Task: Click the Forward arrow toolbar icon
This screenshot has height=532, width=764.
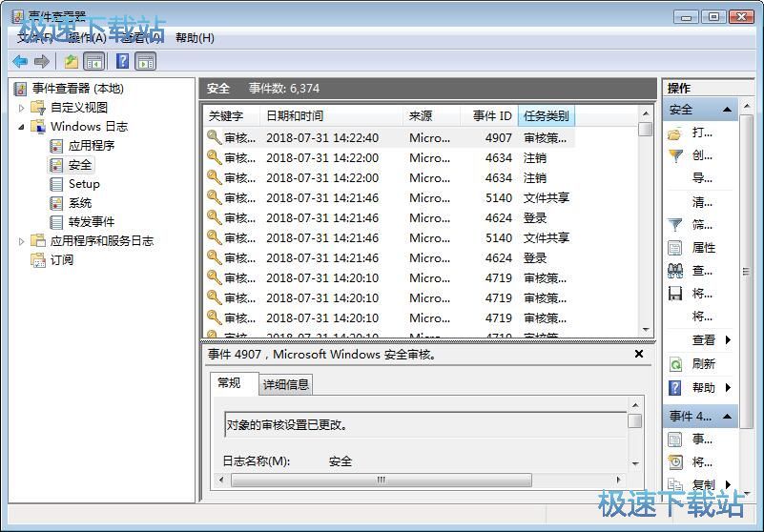Action: pyautogui.click(x=42, y=61)
